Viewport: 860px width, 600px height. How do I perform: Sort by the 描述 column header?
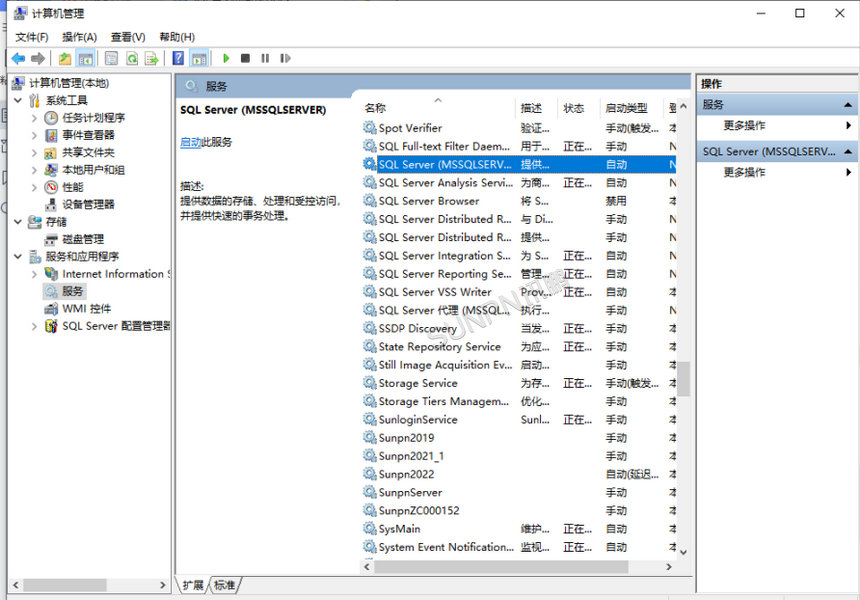(x=536, y=108)
